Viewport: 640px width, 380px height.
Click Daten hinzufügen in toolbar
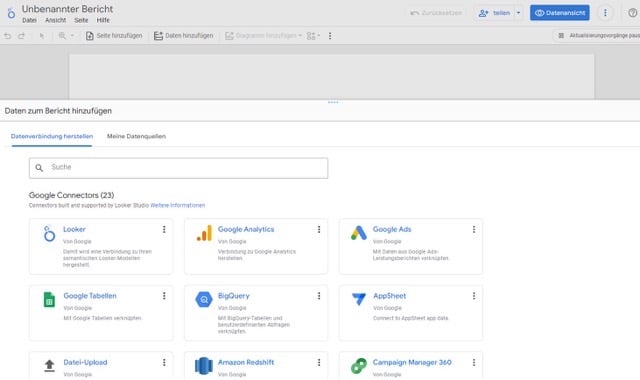184,36
